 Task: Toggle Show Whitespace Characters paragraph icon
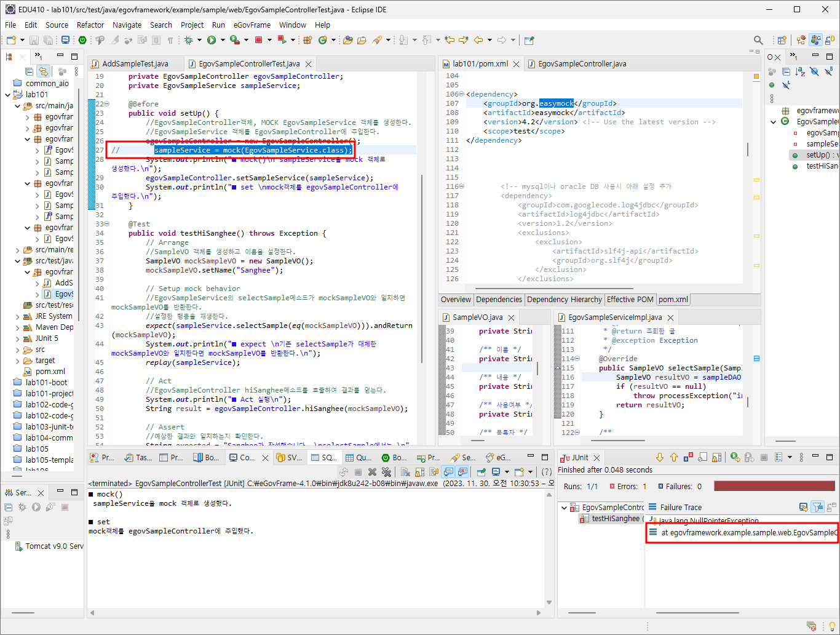[x=170, y=40]
